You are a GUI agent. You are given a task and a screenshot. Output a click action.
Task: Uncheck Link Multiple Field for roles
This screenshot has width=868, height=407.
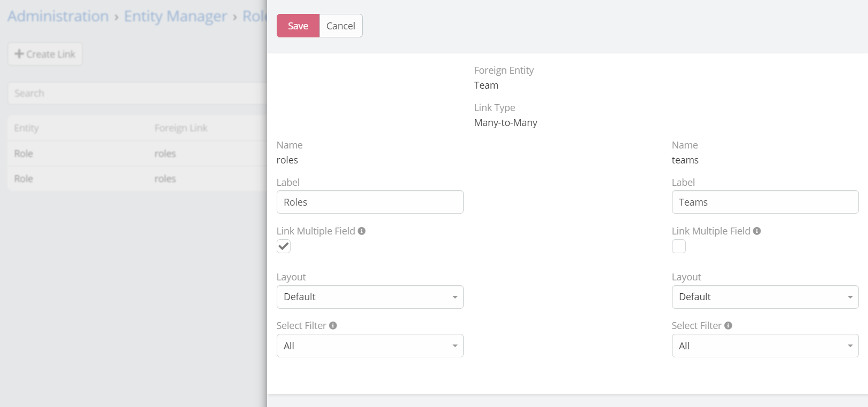284,246
